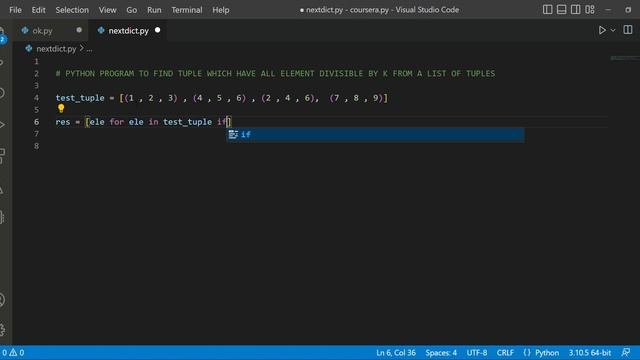640x360 pixels.
Task: Click the comment 'PYTHON PROGRAM TO FIND TUPLE'
Action: pyautogui.click(x=133, y=73)
